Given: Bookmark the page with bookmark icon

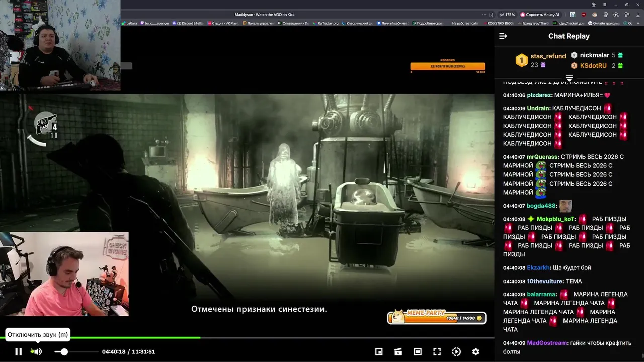Looking at the screenshot, I should click(x=491, y=15).
